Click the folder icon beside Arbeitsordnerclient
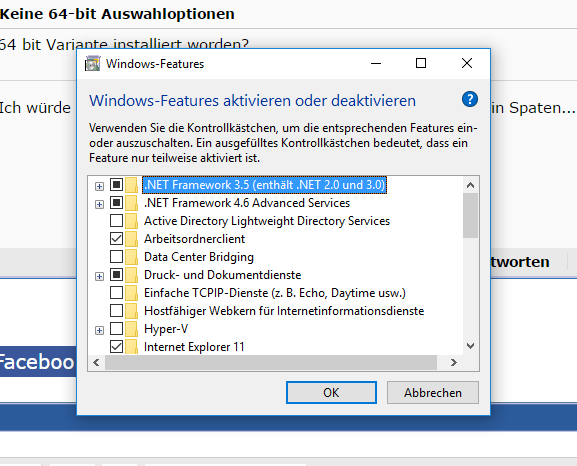The width and height of the screenshot is (577, 466). point(131,239)
